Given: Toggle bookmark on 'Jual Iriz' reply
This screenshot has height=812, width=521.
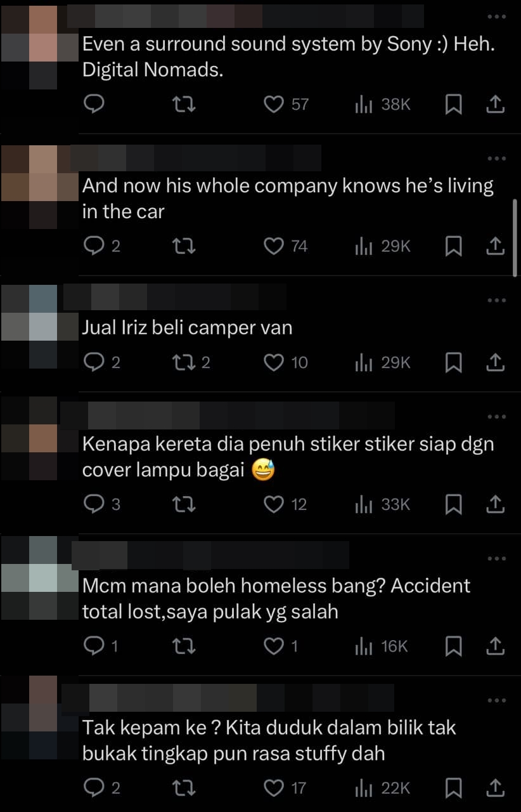Looking at the screenshot, I should pyautogui.click(x=453, y=362).
